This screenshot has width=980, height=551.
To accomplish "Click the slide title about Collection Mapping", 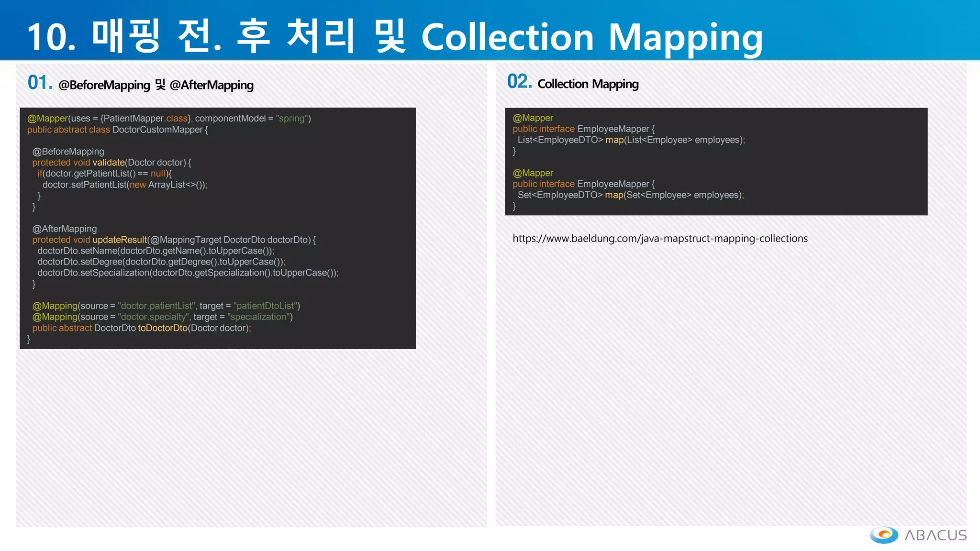I will [x=395, y=37].
